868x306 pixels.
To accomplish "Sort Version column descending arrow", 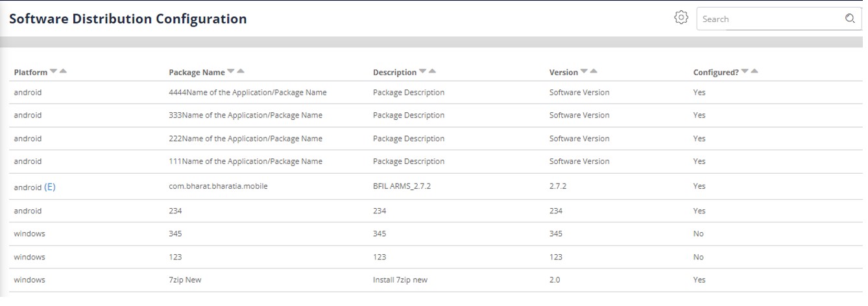I will click(x=584, y=71).
